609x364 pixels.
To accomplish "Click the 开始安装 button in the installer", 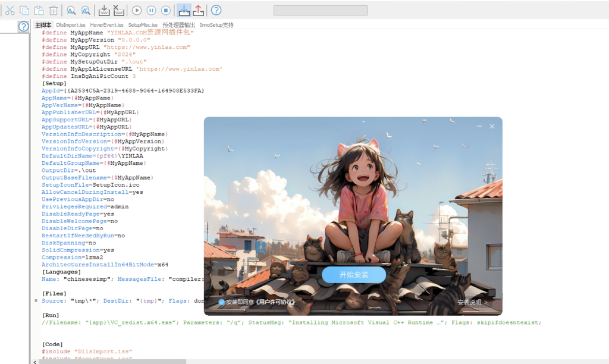I will 354,275.
